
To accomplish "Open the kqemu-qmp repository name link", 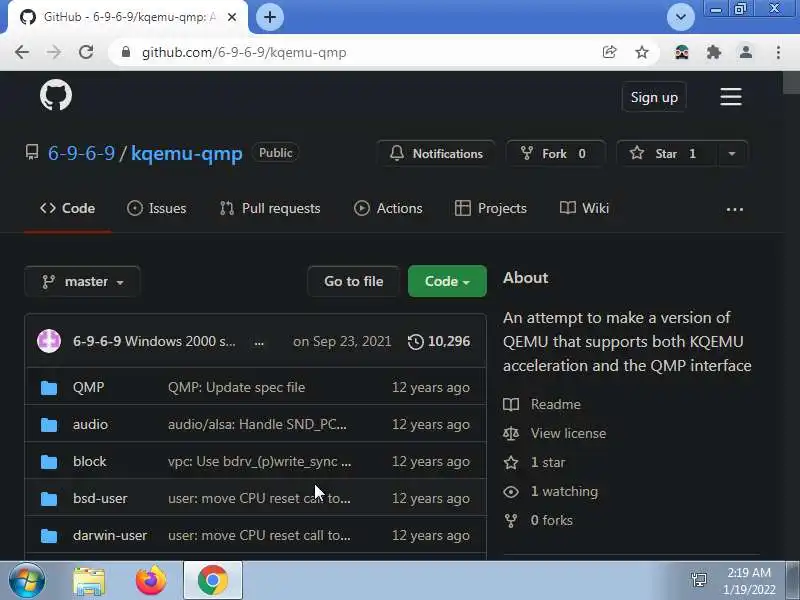I will (187, 153).
